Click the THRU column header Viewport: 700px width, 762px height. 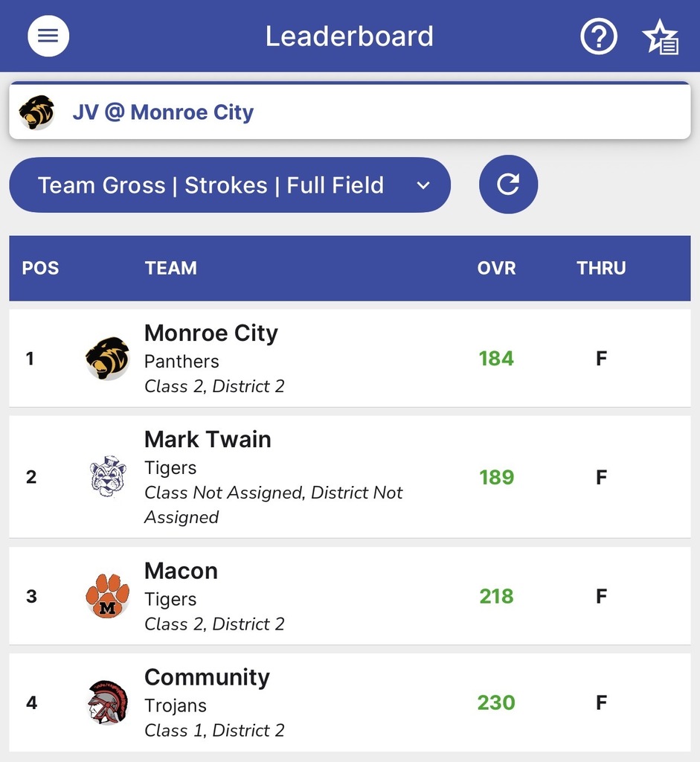click(601, 268)
